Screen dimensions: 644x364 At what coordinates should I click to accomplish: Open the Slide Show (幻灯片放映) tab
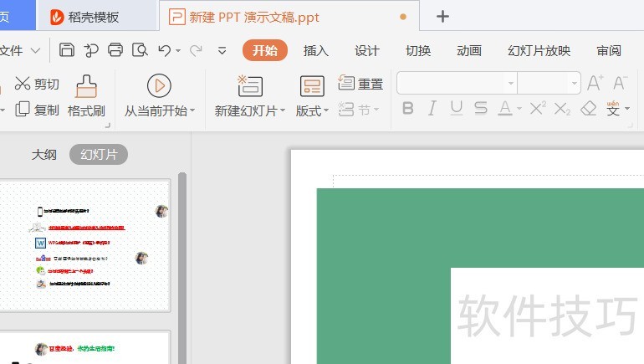(539, 50)
